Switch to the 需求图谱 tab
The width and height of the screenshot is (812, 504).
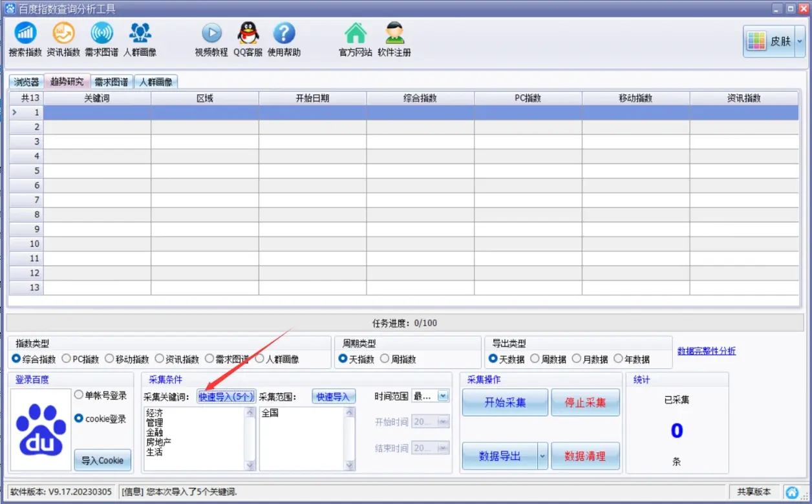pos(111,82)
